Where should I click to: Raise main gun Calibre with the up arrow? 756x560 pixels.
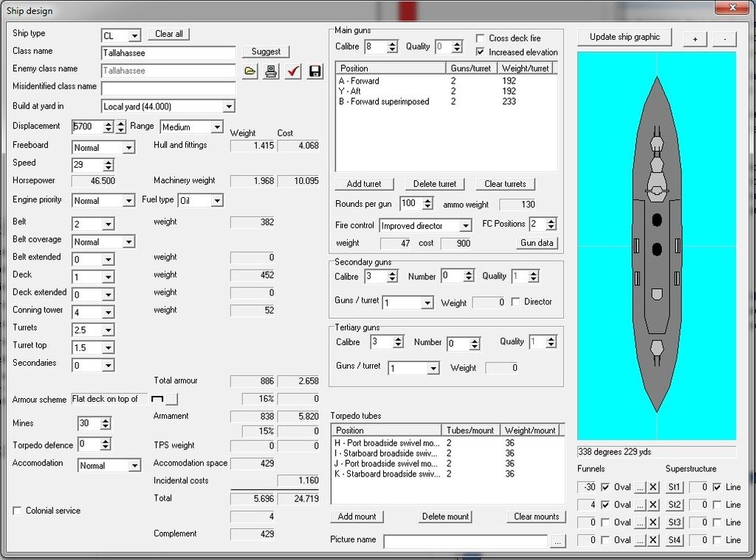[x=393, y=44]
